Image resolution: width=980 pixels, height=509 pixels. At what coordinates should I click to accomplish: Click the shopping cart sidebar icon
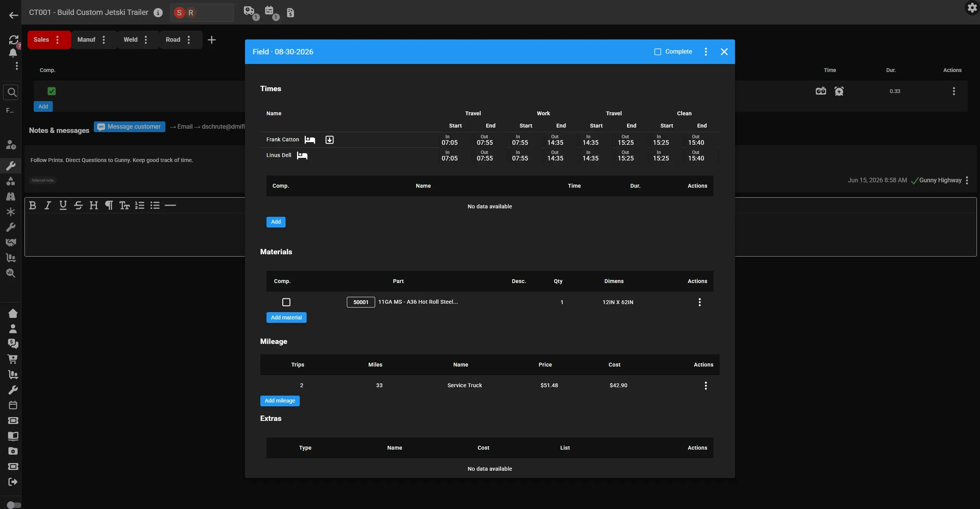click(x=13, y=359)
